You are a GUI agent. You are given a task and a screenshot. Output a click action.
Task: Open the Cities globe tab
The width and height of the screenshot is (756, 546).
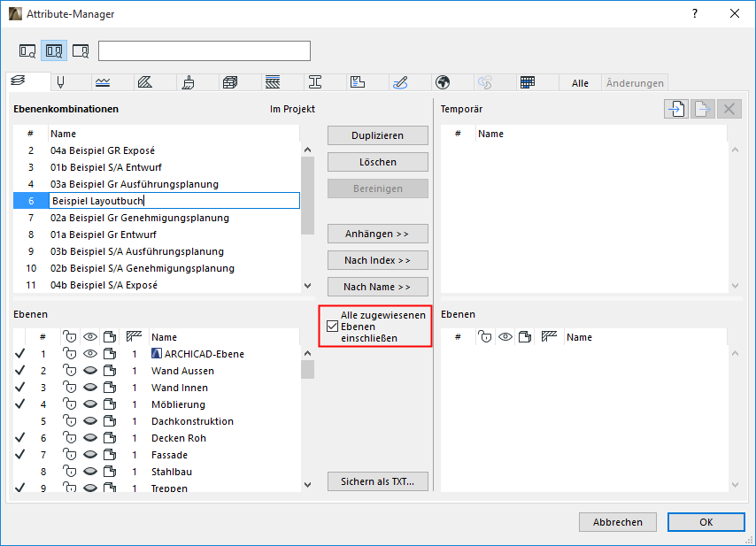point(443,82)
